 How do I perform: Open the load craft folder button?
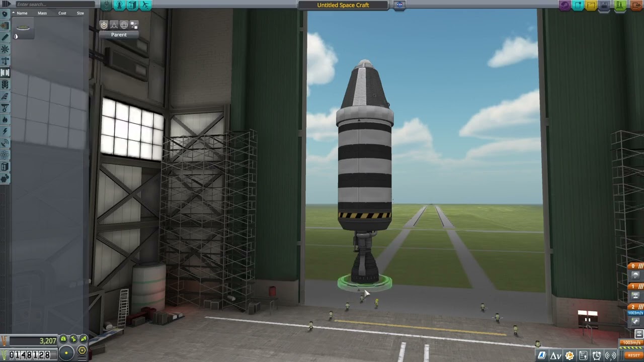tap(592, 5)
